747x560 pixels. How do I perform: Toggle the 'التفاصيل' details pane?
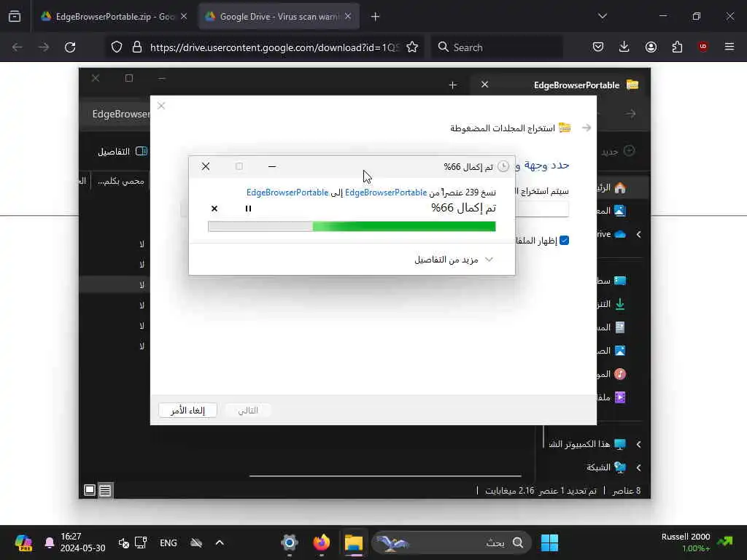coord(123,152)
